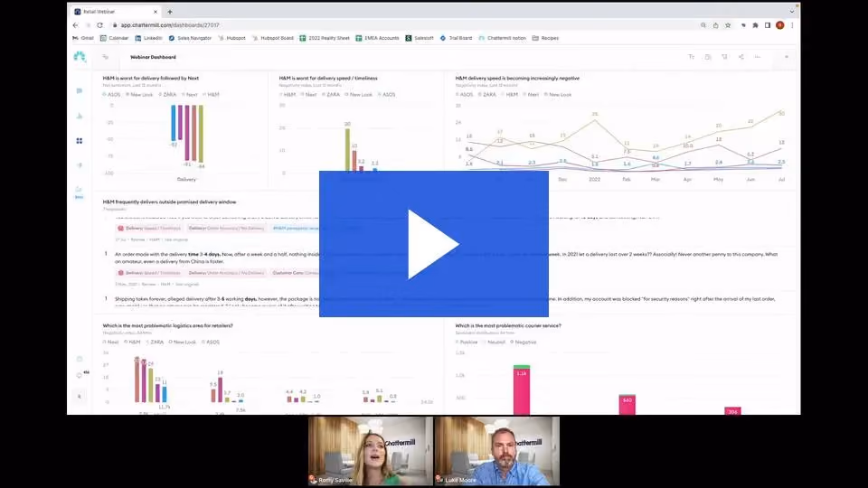Open the 2022 Reality Sheet bookmark
This screenshot has width=868, height=488.
pyautogui.click(x=325, y=38)
